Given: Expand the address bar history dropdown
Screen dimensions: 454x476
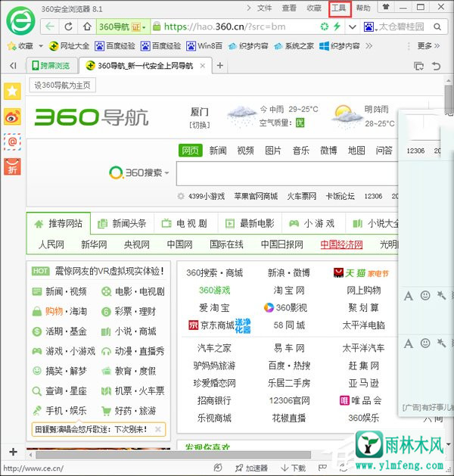Looking at the screenshot, I should (x=352, y=27).
